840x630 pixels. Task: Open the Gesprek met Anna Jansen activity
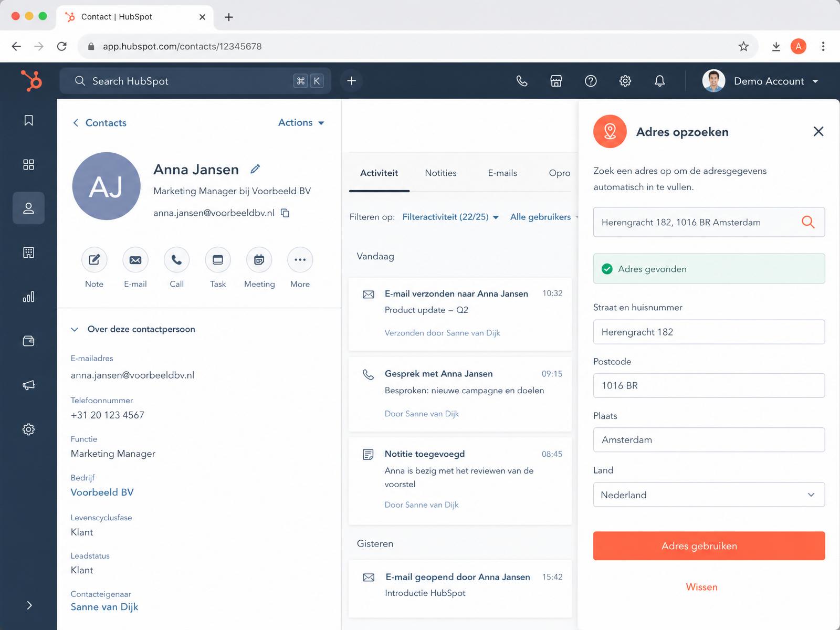[460, 394]
